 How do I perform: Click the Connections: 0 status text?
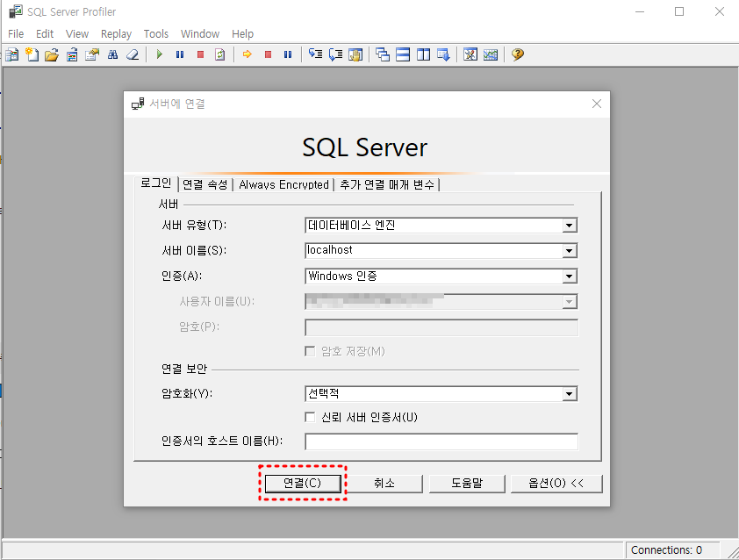[x=666, y=550]
